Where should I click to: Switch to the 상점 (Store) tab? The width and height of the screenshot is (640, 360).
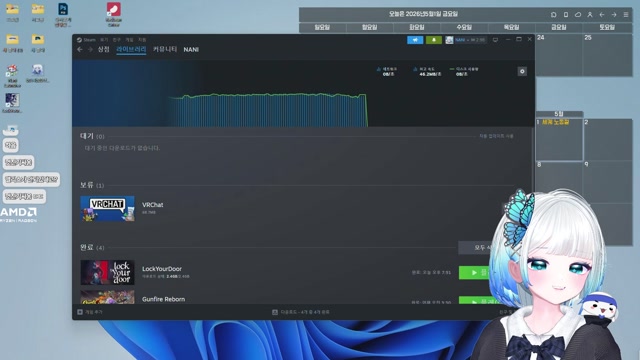(104, 49)
